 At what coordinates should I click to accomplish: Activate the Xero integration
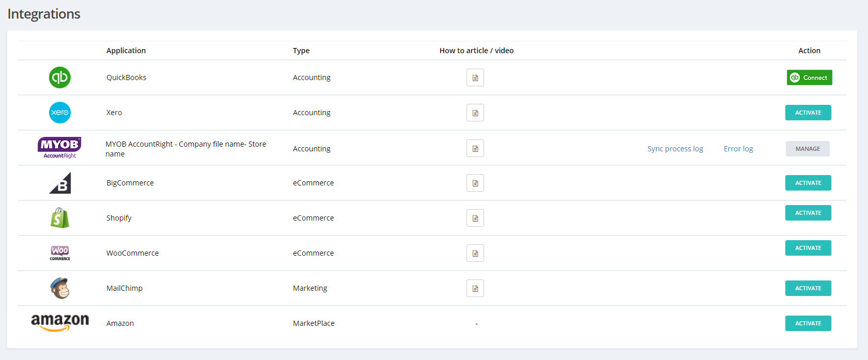coord(808,113)
